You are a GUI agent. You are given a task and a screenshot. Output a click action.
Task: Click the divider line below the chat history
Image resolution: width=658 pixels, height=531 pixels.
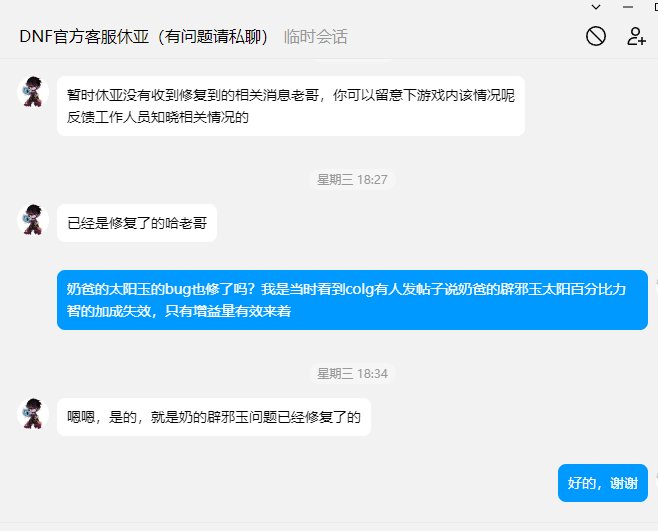329,523
